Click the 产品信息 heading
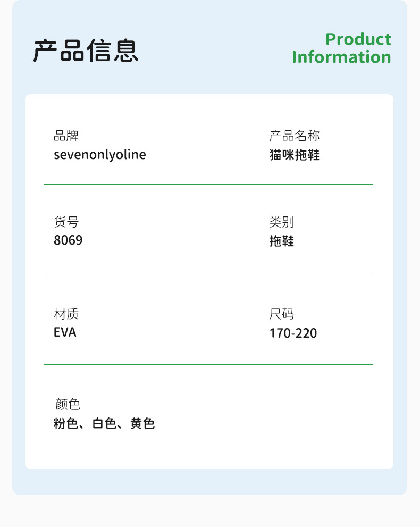The image size is (420, 527). coord(86,51)
